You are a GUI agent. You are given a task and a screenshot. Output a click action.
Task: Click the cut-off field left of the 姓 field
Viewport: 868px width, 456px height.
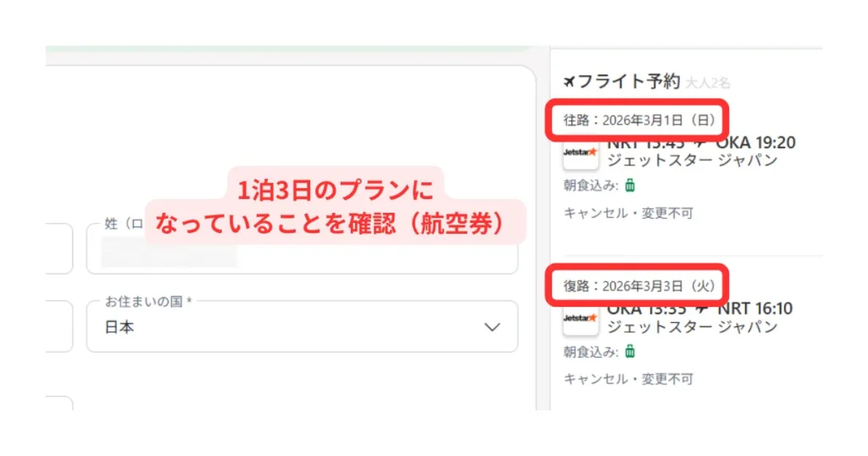coord(59,249)
